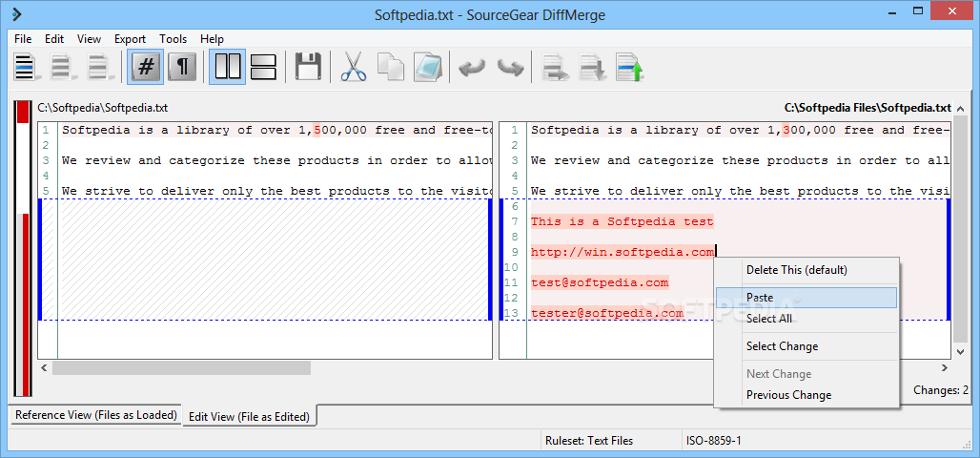Toggle whitespace display with the pilcrow button
This screenshot has height=458, width=980.
click(182, 67)
